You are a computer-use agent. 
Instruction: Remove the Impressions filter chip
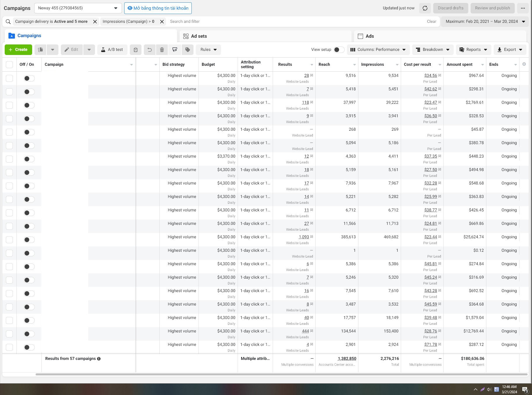162,22
